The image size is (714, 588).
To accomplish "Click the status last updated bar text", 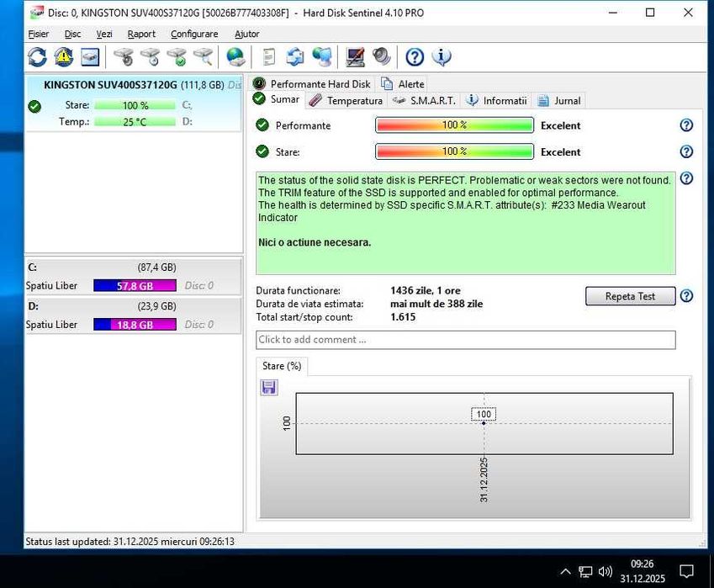I will click(x=130, y=542).
